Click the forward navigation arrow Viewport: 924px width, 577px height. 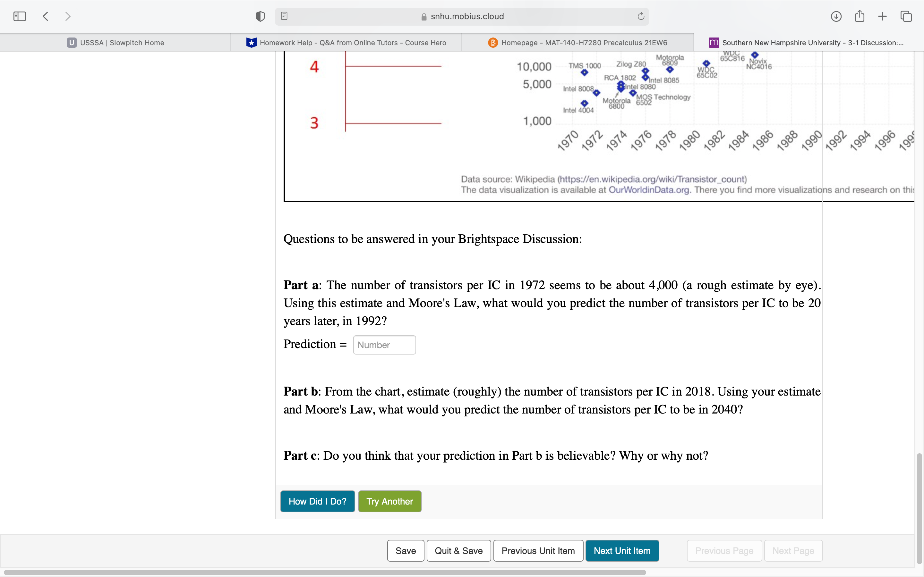click(68, 16)
